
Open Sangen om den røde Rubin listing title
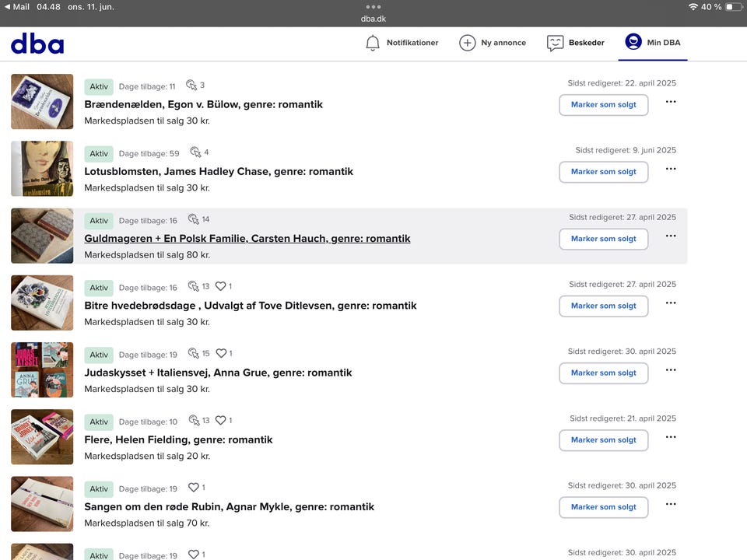pyautogui.click(x=229, y=507)
